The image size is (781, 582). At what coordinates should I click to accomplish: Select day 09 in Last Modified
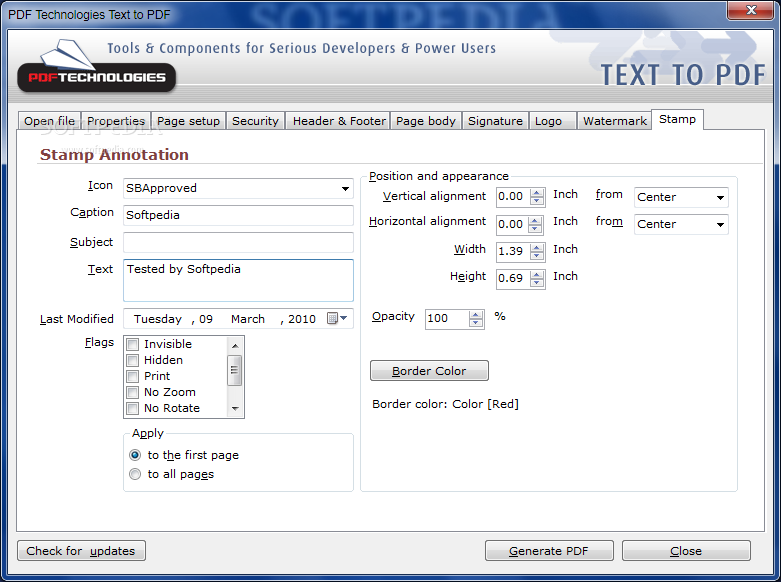tap(206, 319)
